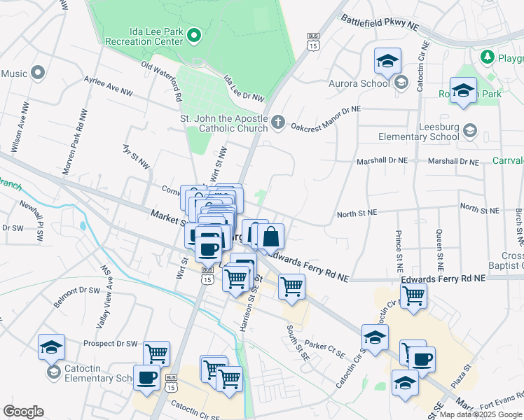Viewport: 524px width, 420px height.
Task: Select the graduation cap marker above Catoctin Elementary
Action: (51, 348)
